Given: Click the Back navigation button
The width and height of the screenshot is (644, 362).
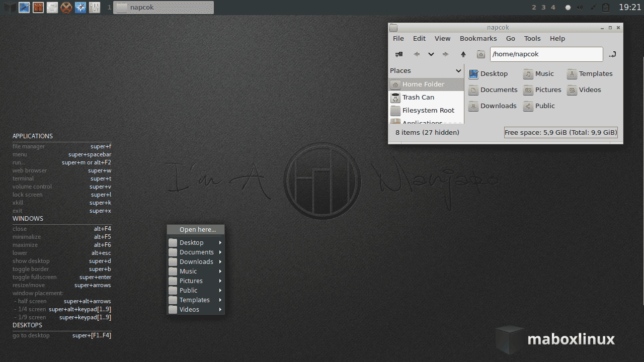Looking at the screenshot, I should click(x=417, y=54).
